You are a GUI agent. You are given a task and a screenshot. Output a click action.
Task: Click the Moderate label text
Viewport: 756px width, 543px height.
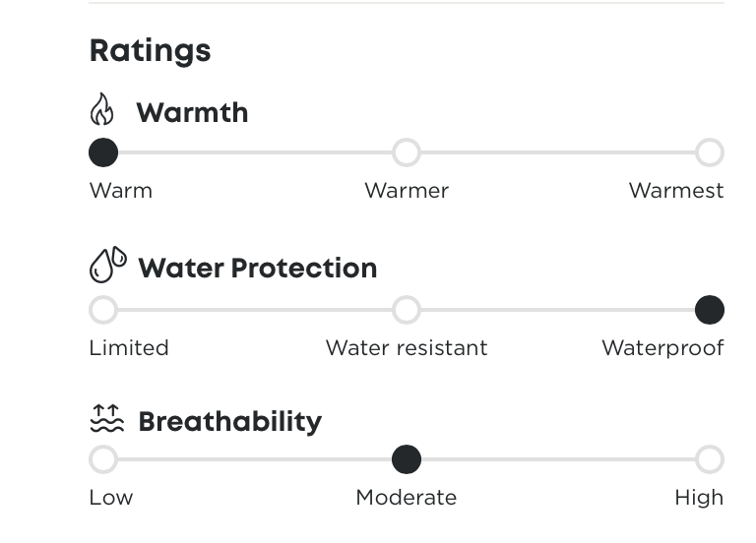pyautogui.click(x=406, y=498)
